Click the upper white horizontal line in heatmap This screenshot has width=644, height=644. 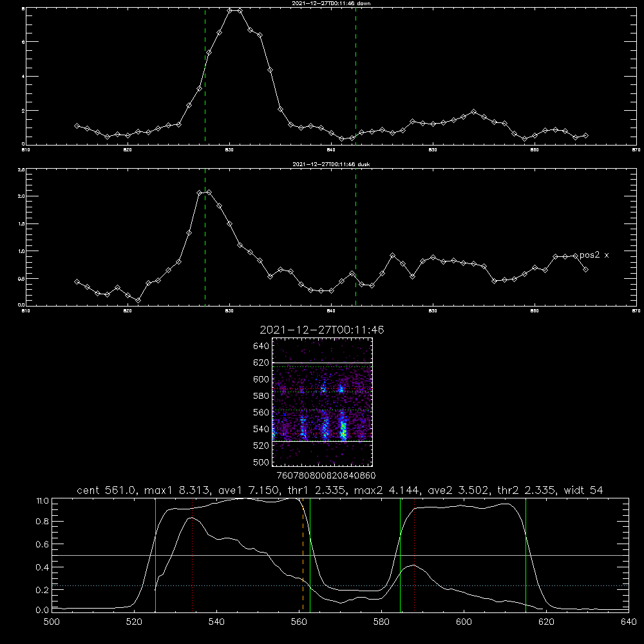322,363
